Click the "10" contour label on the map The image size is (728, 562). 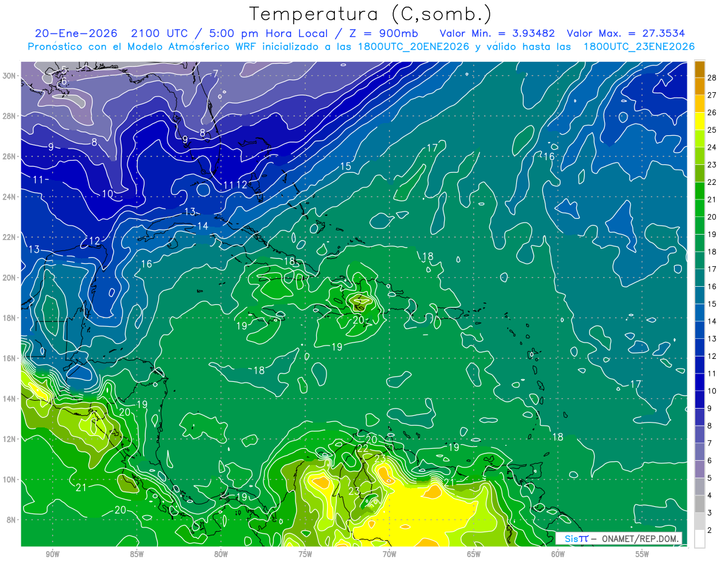coord(107,194)
